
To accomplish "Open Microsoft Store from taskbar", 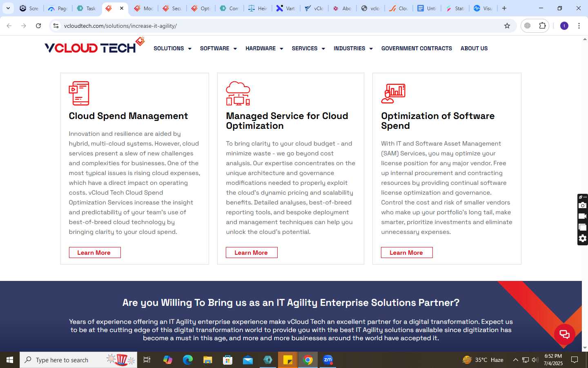I will 228,360.
